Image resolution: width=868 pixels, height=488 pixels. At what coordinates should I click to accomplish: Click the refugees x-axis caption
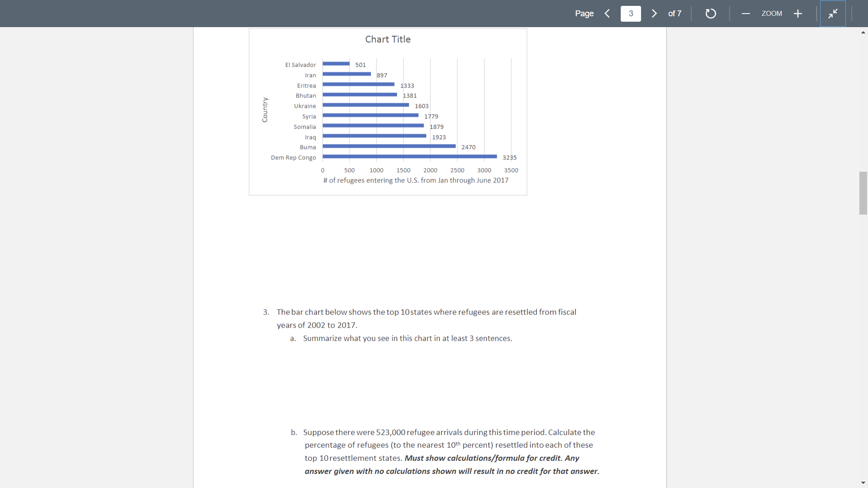[x=415, y=180]
